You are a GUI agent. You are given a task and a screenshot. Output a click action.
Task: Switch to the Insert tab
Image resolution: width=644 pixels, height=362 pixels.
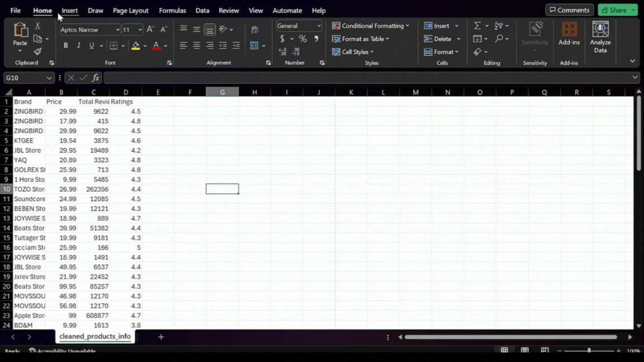click(x=69, y=10)
